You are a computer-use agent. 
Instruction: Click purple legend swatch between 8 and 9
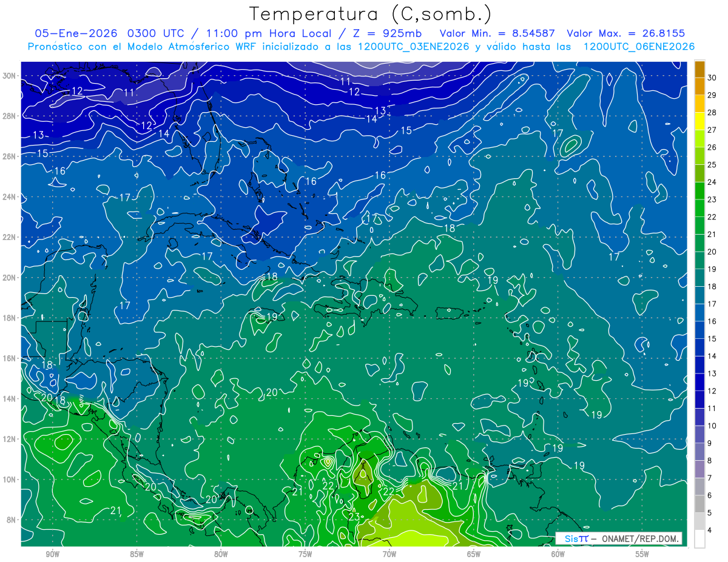tap(699, 452)
